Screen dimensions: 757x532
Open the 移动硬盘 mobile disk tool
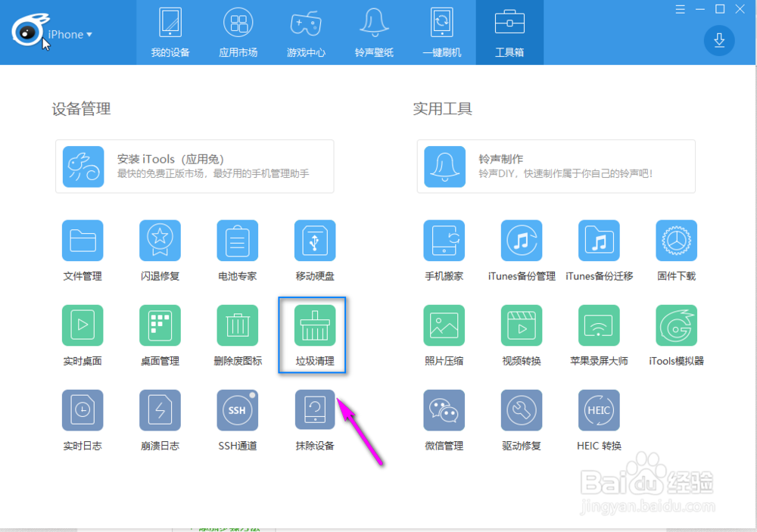click(315, 241)
